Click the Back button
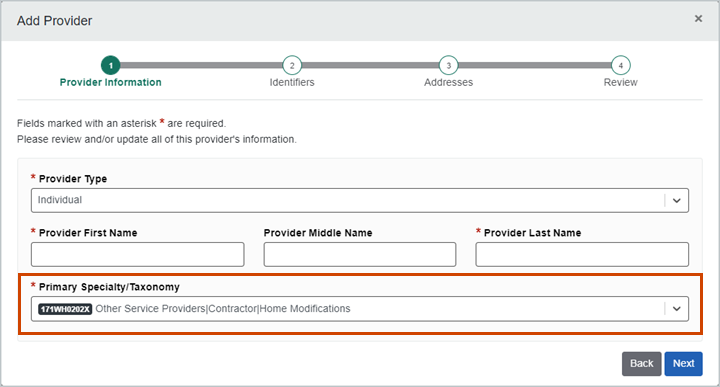 [641, 364]
